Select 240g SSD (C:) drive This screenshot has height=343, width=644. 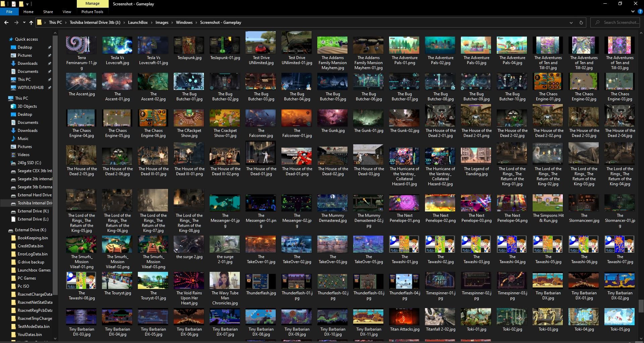point(29,163)
